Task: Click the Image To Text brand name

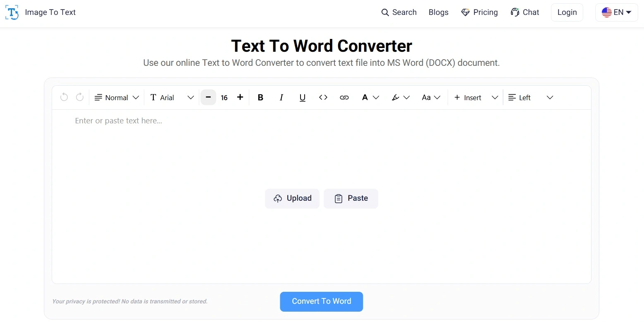Action: [50, 12]
